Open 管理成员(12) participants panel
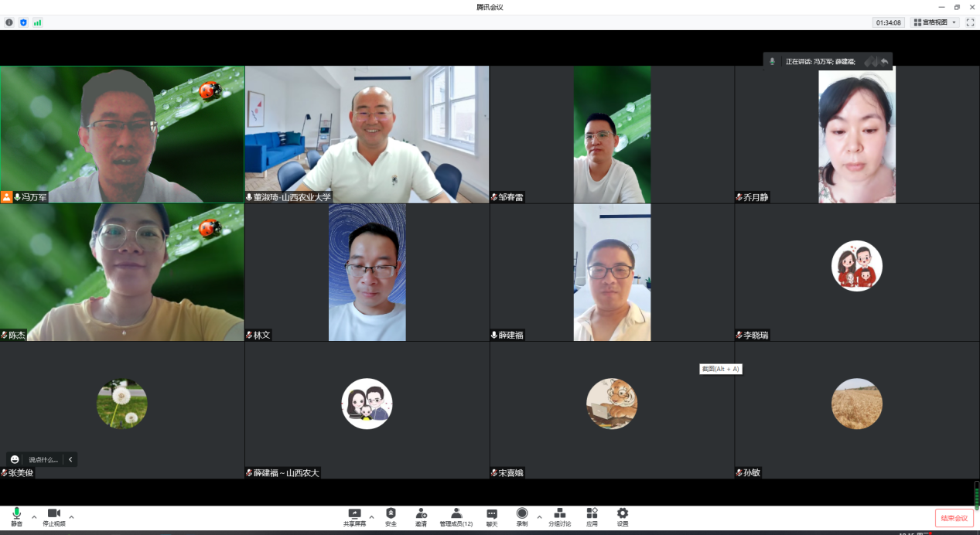Viewport: 980px width, 535px height. [x=456, y=516]
